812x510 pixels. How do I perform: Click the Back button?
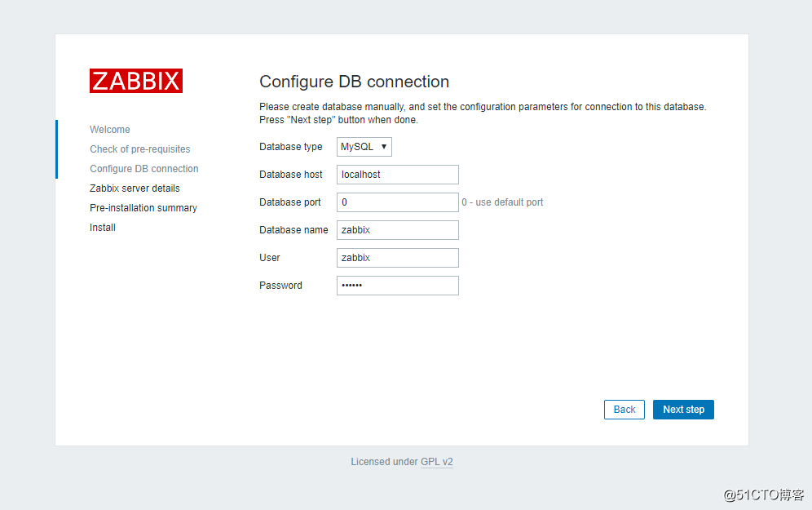(x=624, y=409)
